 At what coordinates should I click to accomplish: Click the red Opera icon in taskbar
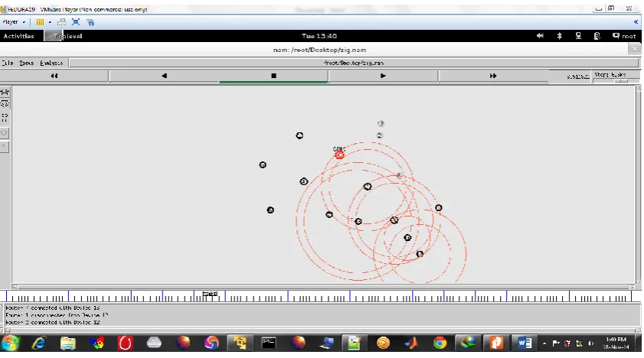click(x=126, y=343)
